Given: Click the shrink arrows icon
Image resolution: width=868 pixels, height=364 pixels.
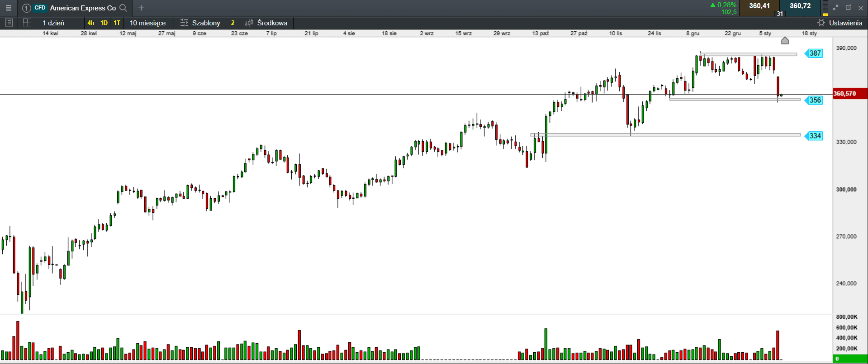Looking at the screenshot, I should 835,8.
